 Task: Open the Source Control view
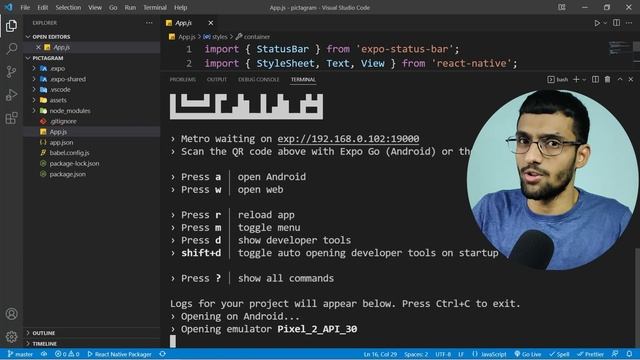(x=11, y=72)
